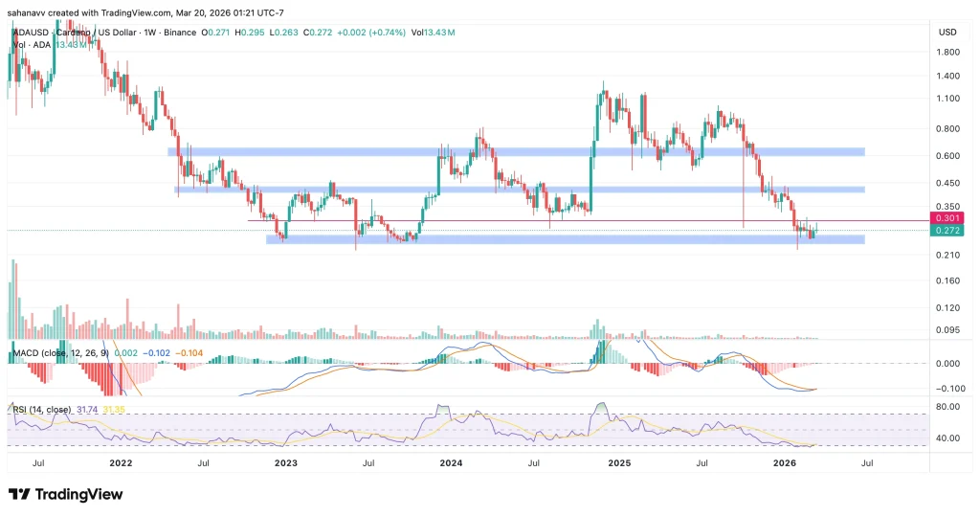
Task: Click the red horizontal line at 0.301
Action: (574, 221)
